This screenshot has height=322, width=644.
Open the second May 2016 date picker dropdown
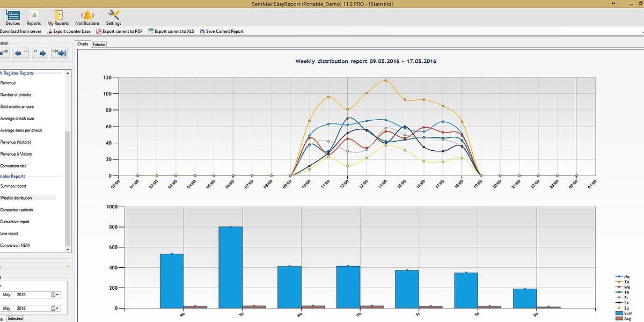(55, 309)
